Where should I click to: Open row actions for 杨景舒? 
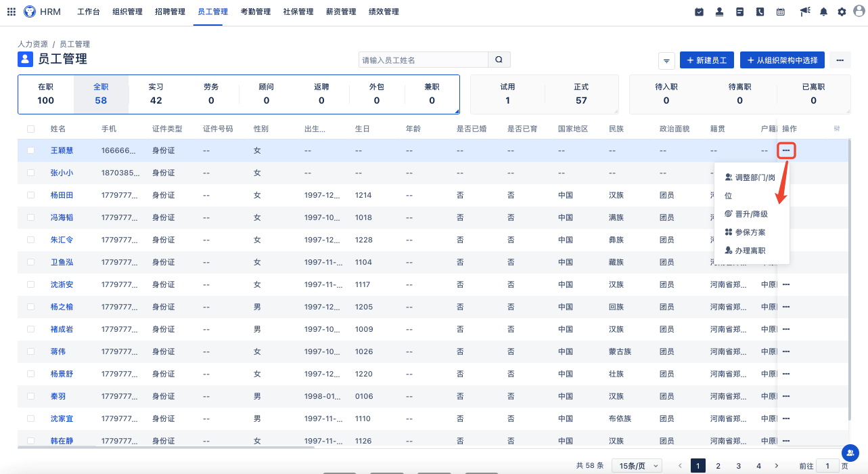[786, 374]
